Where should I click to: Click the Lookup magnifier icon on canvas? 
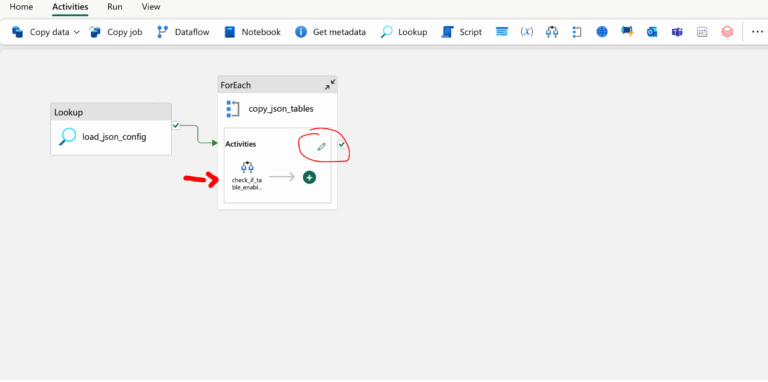click(68, 137)
